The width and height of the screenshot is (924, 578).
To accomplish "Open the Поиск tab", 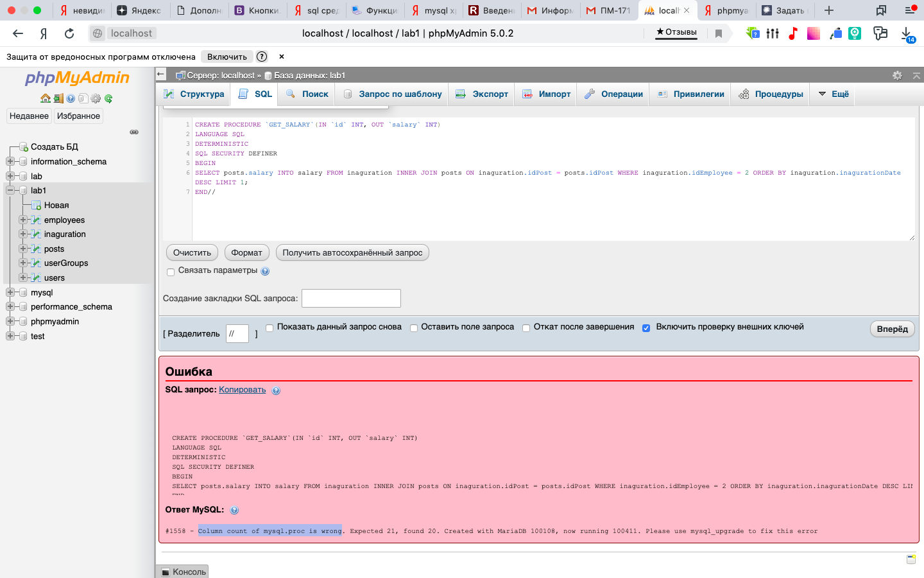I will coord(307,94).
